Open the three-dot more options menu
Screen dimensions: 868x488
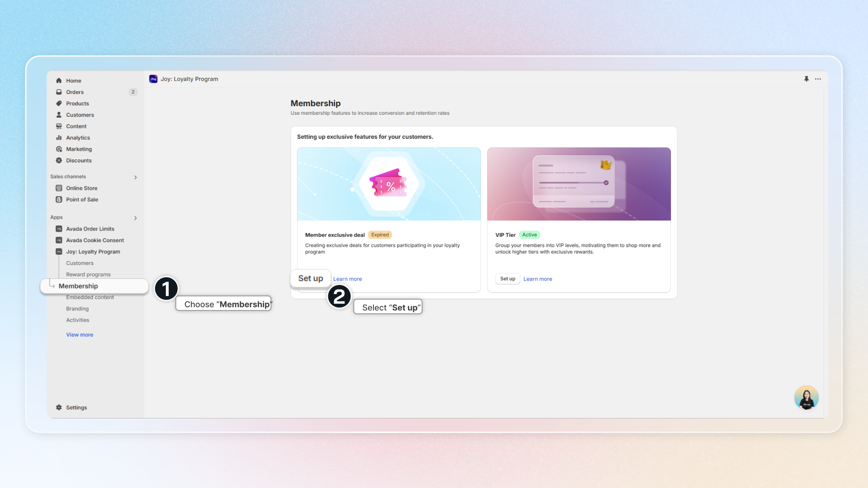[x=818, y=79]
